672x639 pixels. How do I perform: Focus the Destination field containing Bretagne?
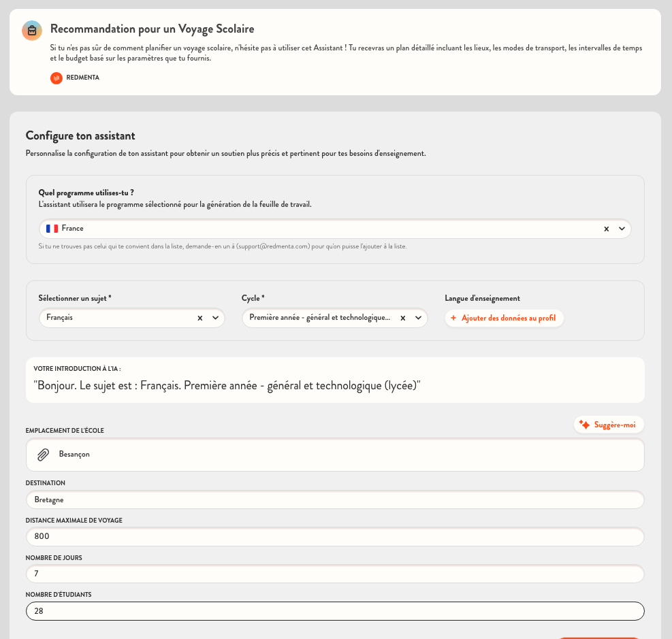point(335,499)
